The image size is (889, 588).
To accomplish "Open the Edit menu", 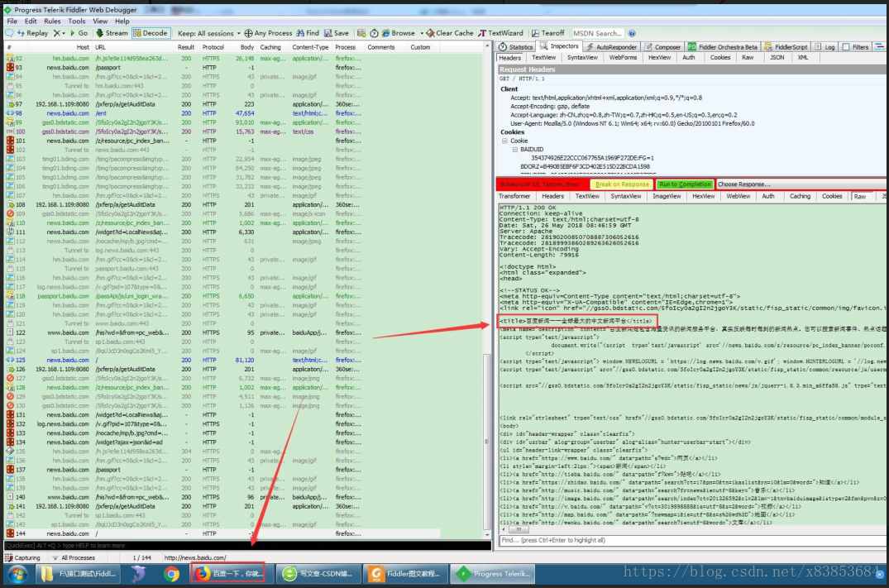I will click(31, 22).
